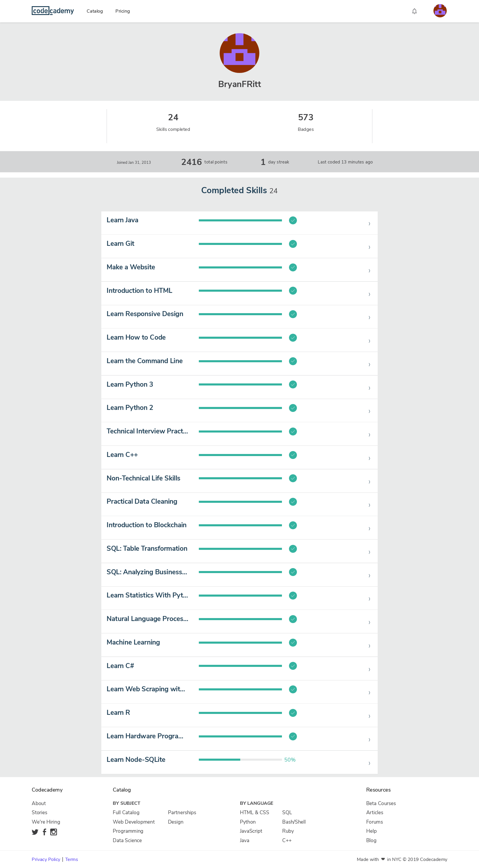Open the Catalog menu
Screen dimensions: 479x868
click(95, 11)
